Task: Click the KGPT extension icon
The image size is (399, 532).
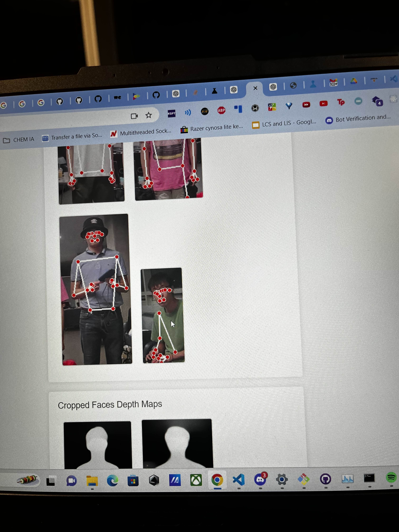Action: pos(172,113)
